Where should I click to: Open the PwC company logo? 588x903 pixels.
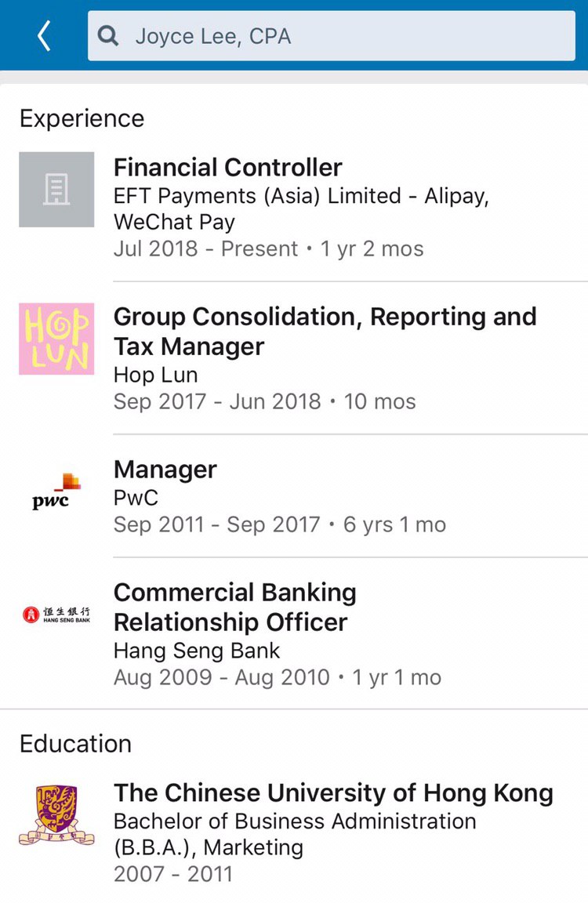click(56, 491)
